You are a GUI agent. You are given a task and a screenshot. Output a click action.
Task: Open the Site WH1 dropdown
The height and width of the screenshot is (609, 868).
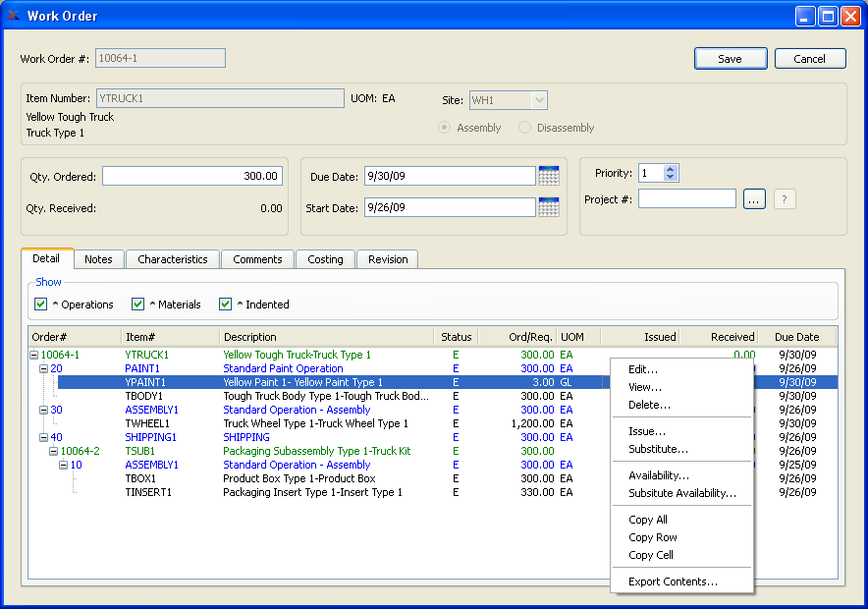click(x=538, y=100)
